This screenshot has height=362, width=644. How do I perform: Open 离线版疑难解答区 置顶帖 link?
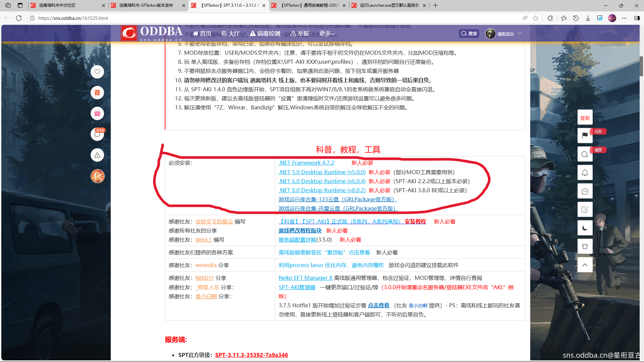coord(324,252)
